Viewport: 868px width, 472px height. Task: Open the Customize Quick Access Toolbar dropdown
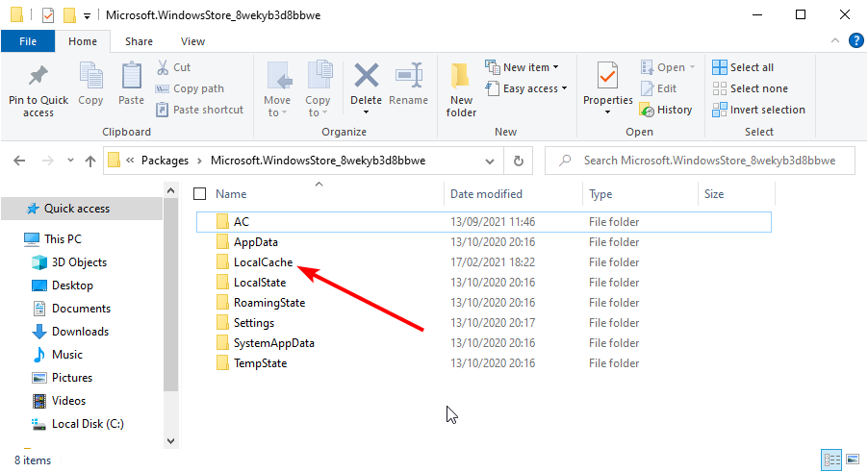click(x=87, y=16)
